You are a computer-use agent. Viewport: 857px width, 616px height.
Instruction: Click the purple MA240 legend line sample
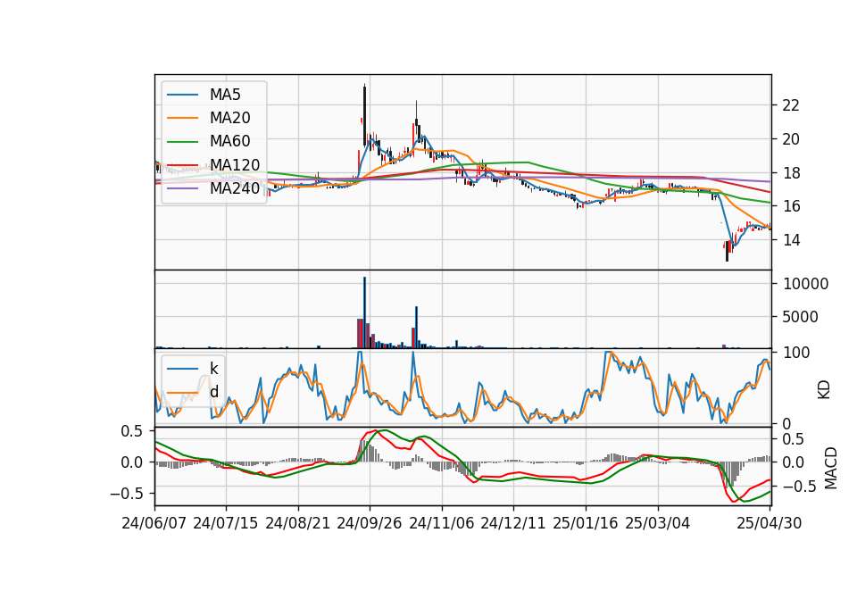coord(182,188)
